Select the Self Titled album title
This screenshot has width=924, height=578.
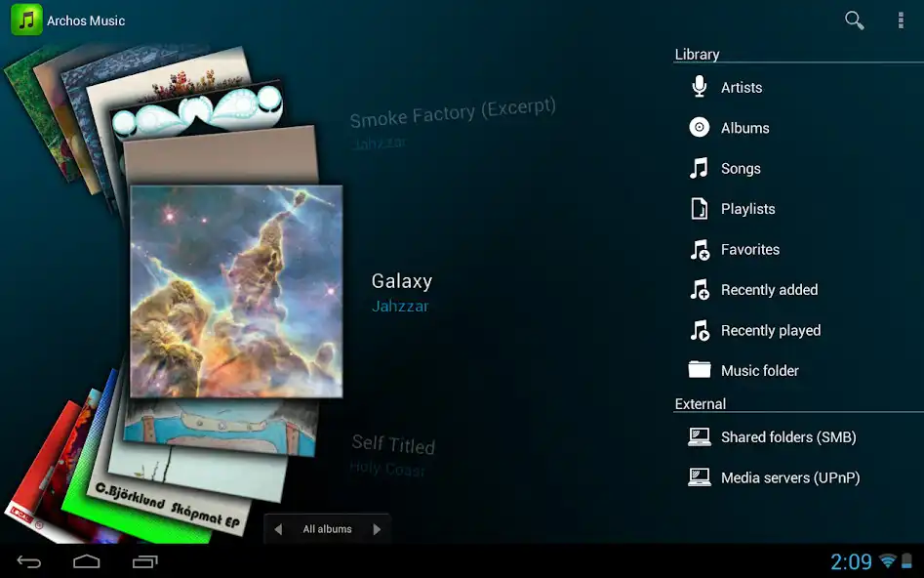pyautogui.click(x=393, y=444)
